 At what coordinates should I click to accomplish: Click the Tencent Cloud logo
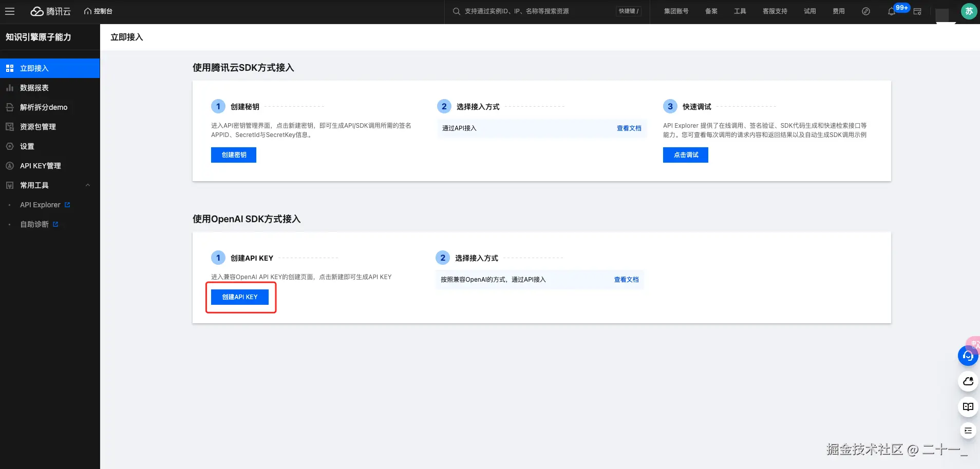click(50, 11)
